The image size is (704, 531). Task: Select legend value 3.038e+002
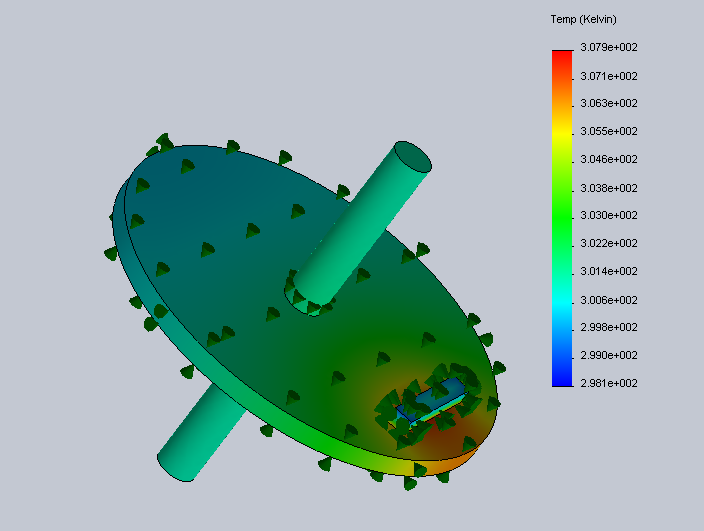609,188
